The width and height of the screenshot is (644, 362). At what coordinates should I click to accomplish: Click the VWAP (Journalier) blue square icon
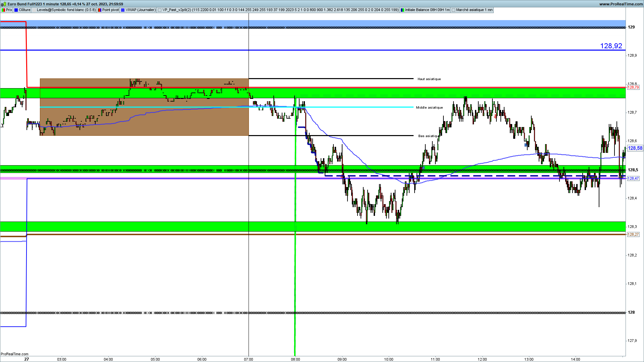[x=123, y=10]
